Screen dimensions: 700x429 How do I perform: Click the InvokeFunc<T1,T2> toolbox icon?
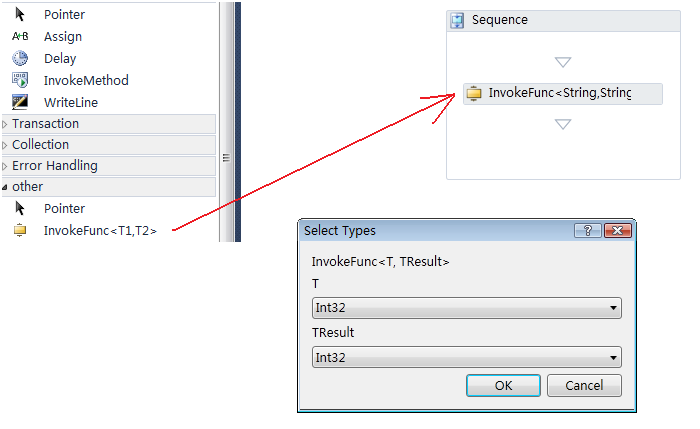(x=20, y=231)
